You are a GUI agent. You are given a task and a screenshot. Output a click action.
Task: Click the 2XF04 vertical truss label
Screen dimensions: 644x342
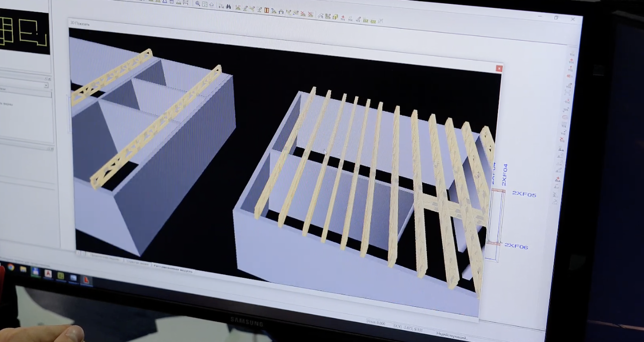pos(504,175)
